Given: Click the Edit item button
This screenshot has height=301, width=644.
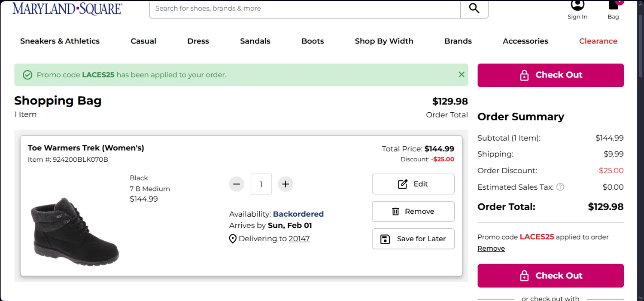Looking at the screenshot, I should pos(413,184).
